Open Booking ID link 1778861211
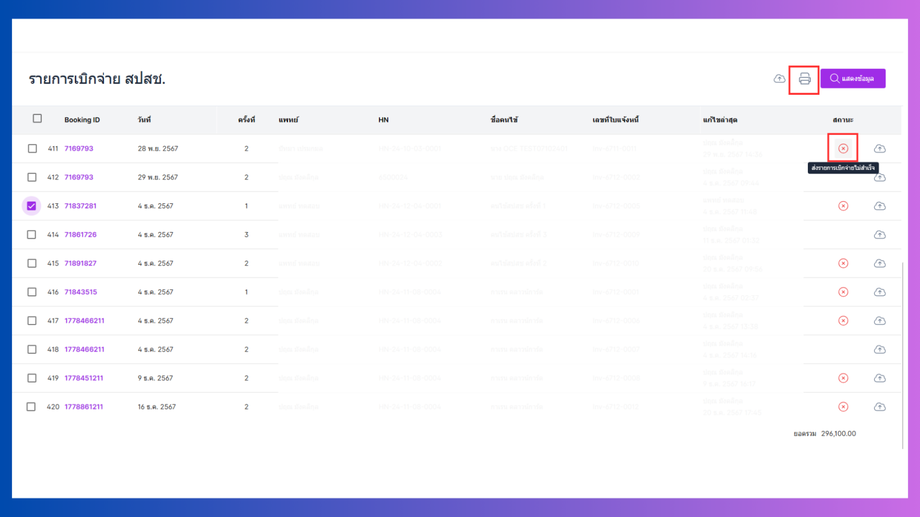920x517 pixels. pyautogui.click(x=84, y=407)
